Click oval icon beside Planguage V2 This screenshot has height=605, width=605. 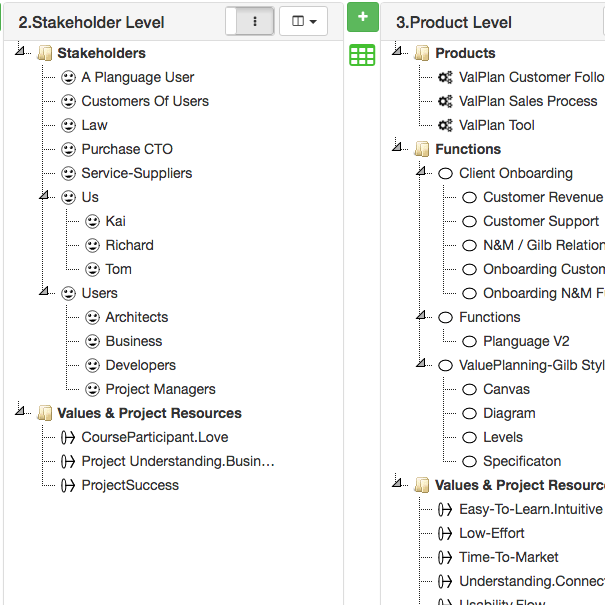[470, 341]
